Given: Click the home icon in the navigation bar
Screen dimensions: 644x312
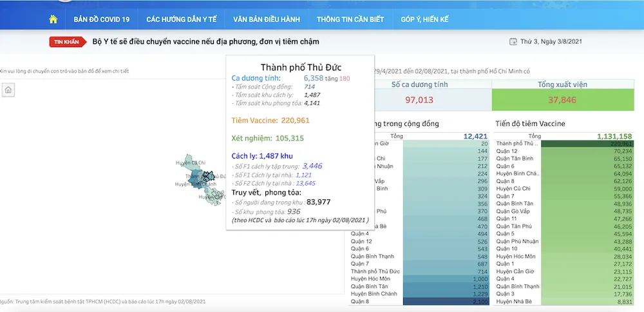Looking at the screenshot, I should pos(53,19).
